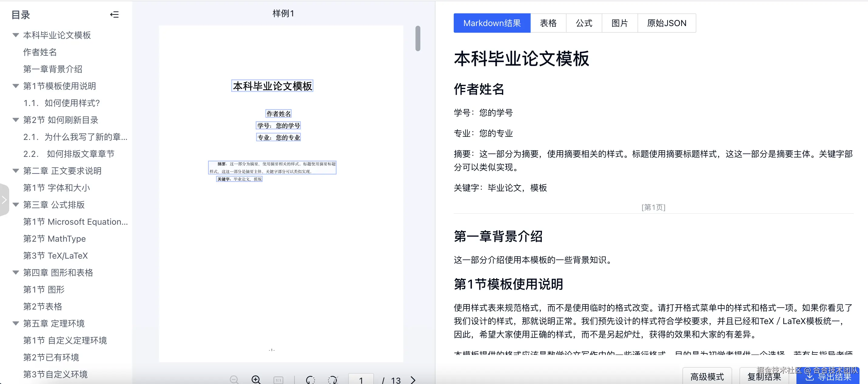Click the zoom in magnifier icon
Screen dimensions: 868x384
(x=256, y=379)
